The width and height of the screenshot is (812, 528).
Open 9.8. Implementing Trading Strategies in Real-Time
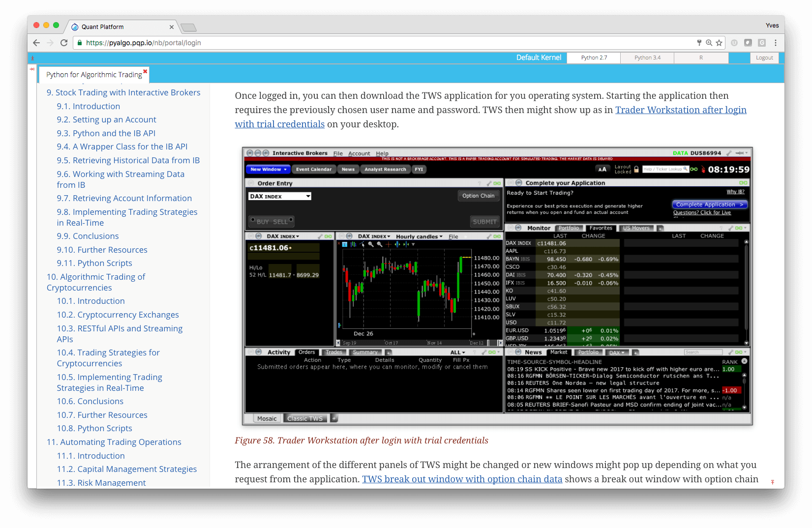tap(127, 217)
